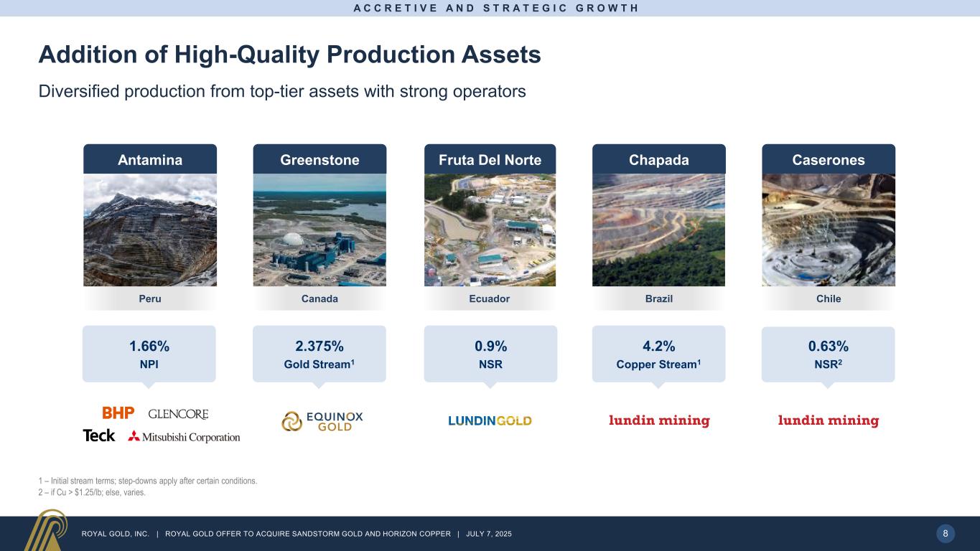This screenshot has width=980, height=551.
Task: Click the 'JULY 7, 2025' footer date
Action: point(489,534)
